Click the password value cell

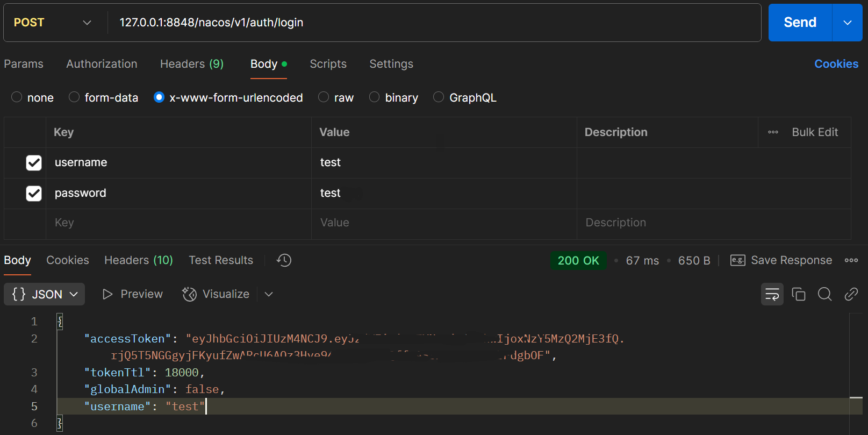444,194
